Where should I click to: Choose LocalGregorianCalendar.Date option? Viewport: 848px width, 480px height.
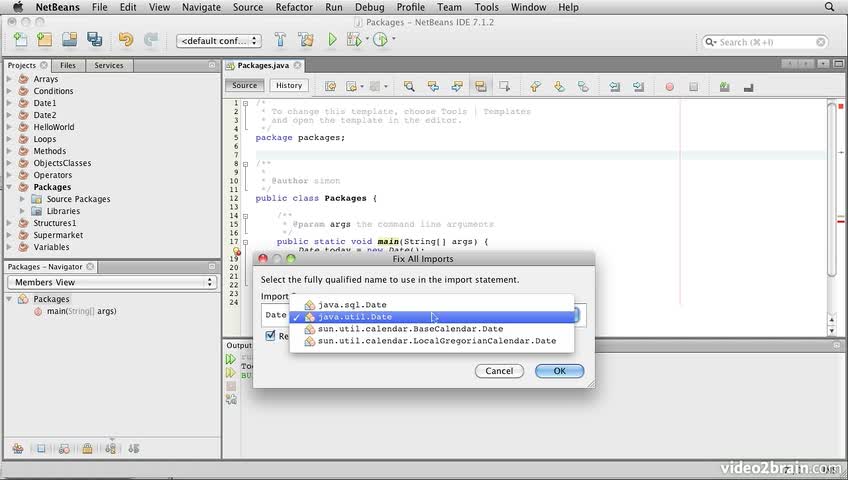(x=432, y=341)
